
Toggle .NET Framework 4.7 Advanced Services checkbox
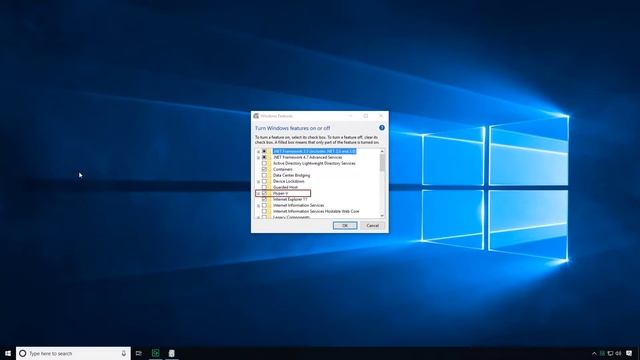pos(264,157)
